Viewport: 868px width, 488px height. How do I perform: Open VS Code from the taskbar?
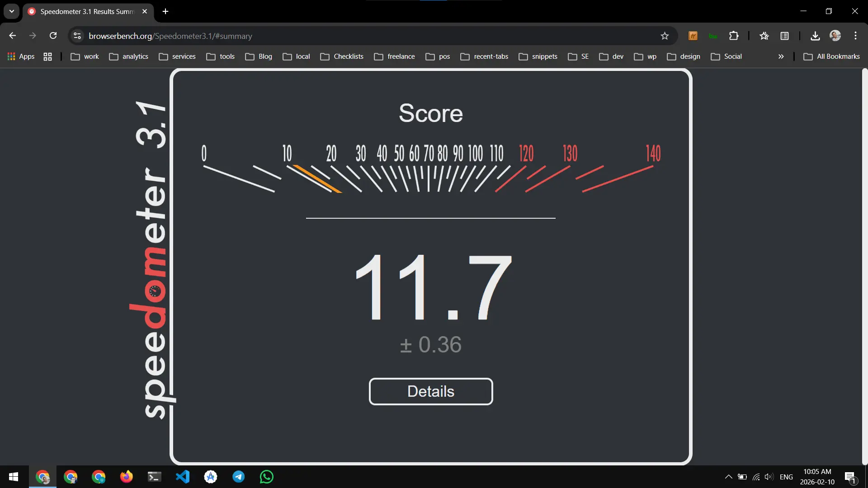pyautogui.click(x=182, y=477)
